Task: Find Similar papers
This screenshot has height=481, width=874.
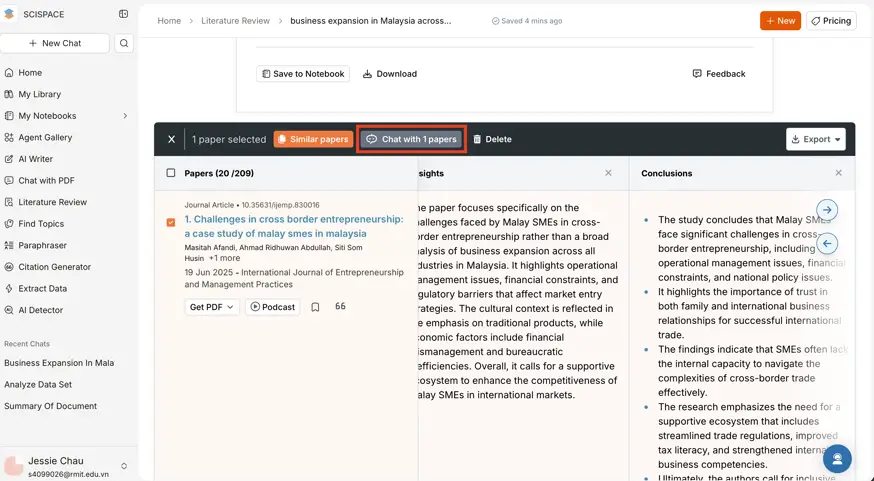Action: point(313,139)
